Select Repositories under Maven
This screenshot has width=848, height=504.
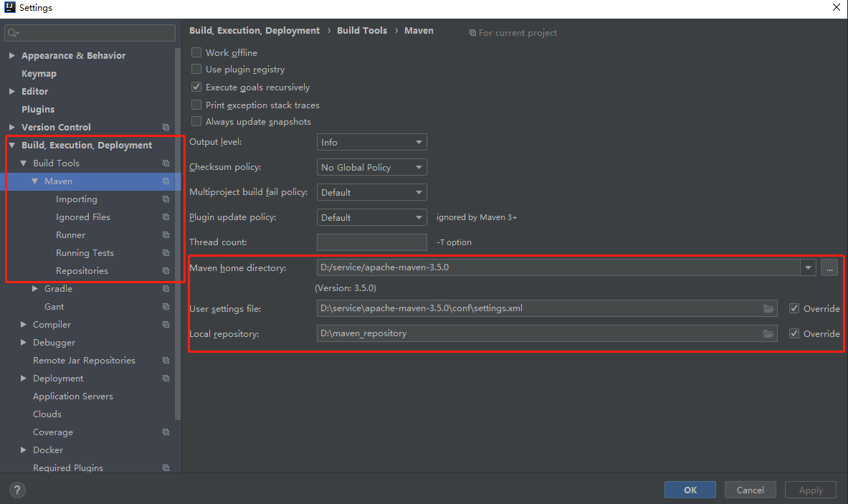[82, 270]
